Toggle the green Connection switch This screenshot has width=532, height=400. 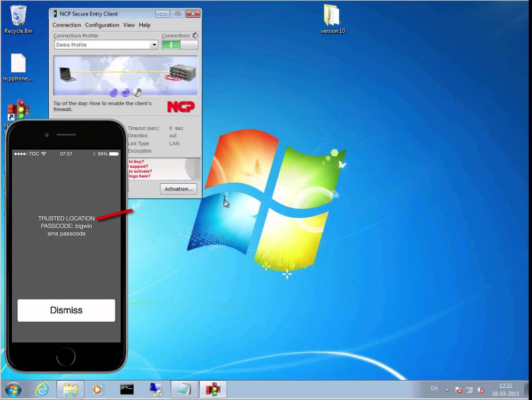[x=179, y=45]
